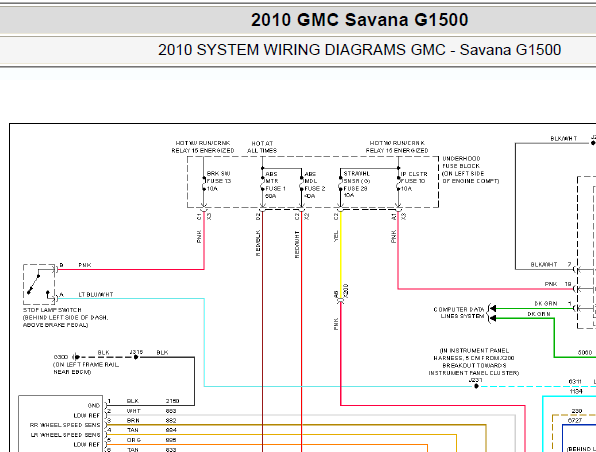Click the "YEL" wire label
The height and width of the screenshot is (452, 596).
click(x=336, y=236)
